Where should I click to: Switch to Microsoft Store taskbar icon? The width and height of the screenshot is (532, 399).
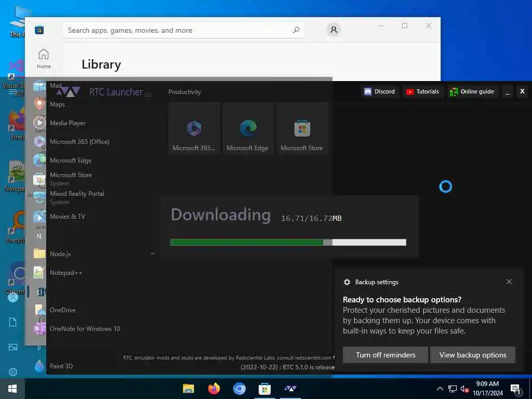pos(264,389)
